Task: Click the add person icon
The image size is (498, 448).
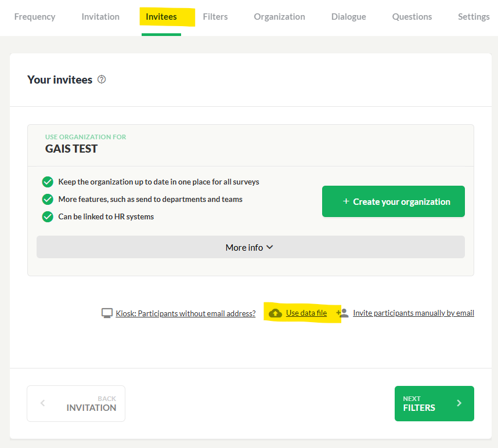Action: [x=342, y=313]
